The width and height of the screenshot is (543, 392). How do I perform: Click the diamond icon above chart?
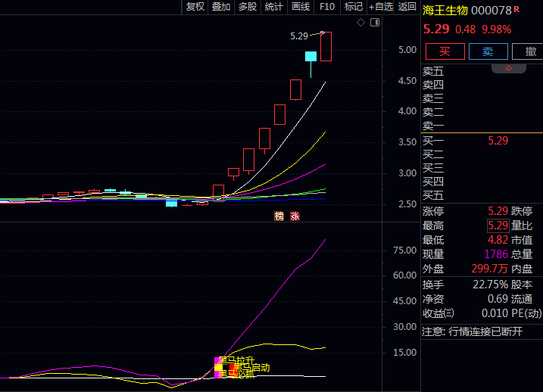(360, 23)
